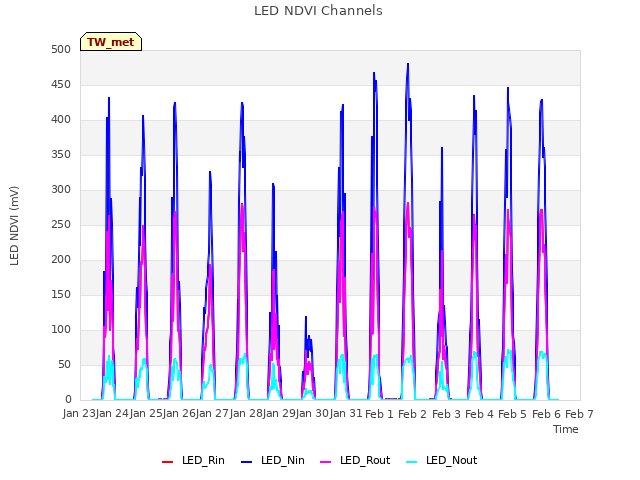Click the Feb 5 x-axis tick label
The width and height of the screenshot is (640, 480).
(x=513, y=414)
